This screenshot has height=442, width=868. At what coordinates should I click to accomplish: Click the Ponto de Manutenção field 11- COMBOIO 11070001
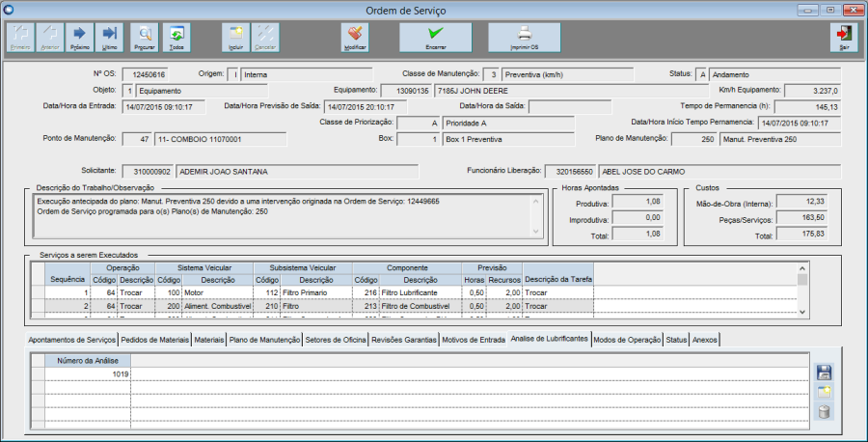coord(221,140)
